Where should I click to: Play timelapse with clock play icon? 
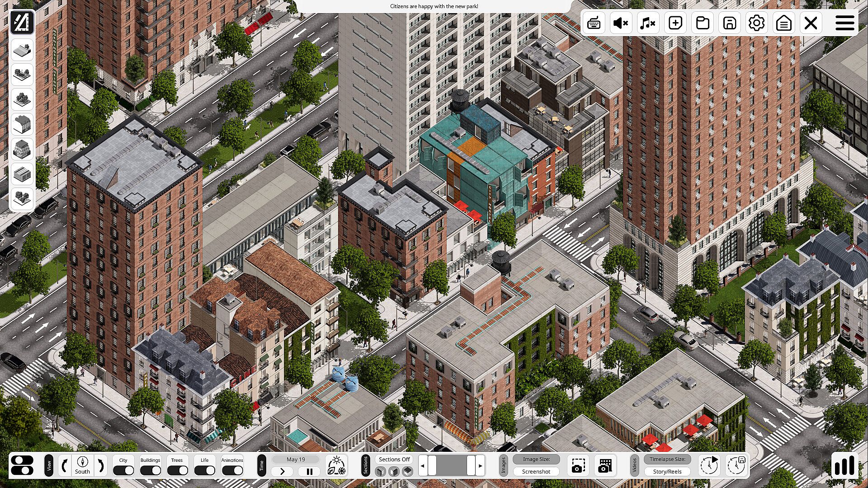click(708, 465)
